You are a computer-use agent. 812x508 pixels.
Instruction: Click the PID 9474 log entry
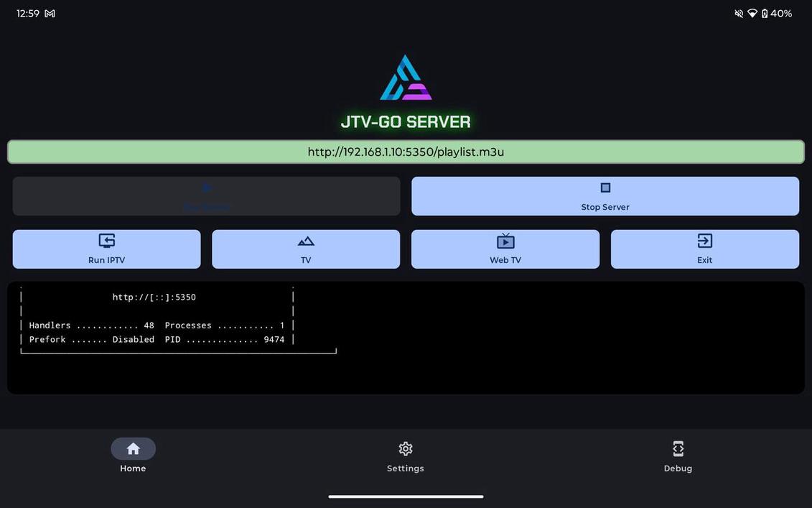224,340
